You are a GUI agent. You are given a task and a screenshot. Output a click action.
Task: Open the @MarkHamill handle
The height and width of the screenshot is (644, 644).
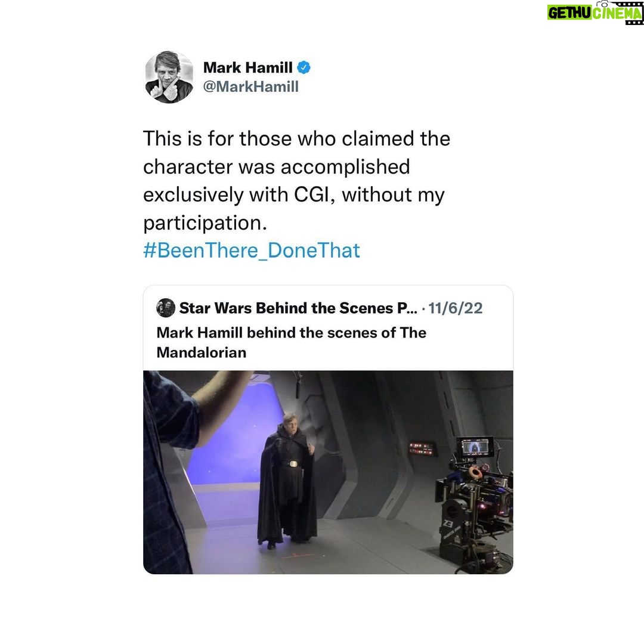pos(251,86)
